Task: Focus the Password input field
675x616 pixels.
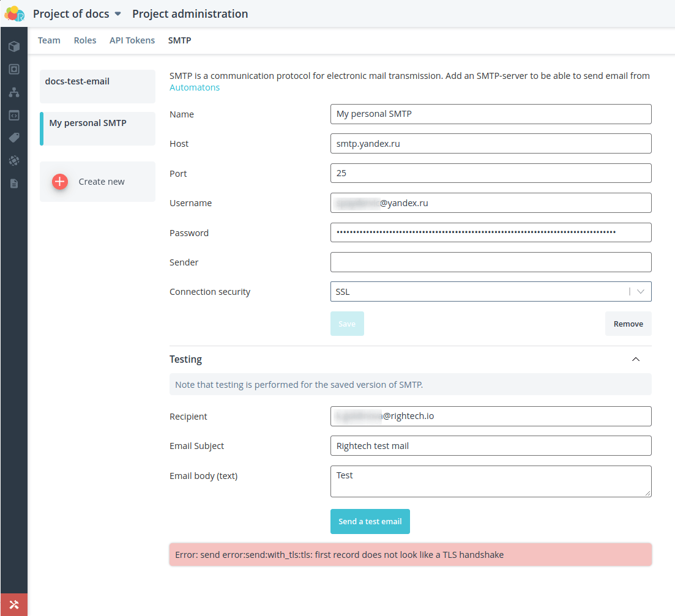Action: point(491,232)
